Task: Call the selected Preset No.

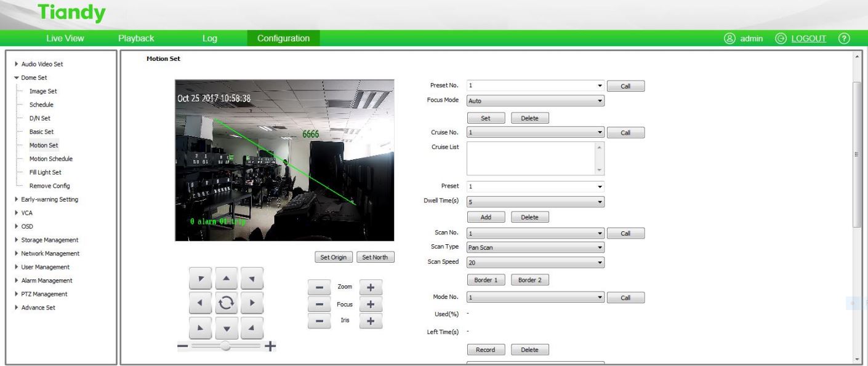Action: tap(625, 86)
